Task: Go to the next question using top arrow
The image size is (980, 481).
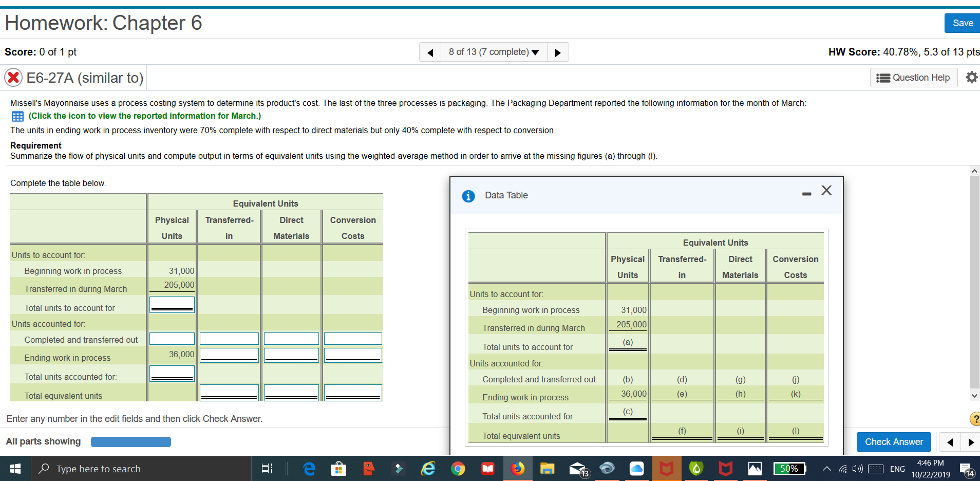Action: point(558,52)
